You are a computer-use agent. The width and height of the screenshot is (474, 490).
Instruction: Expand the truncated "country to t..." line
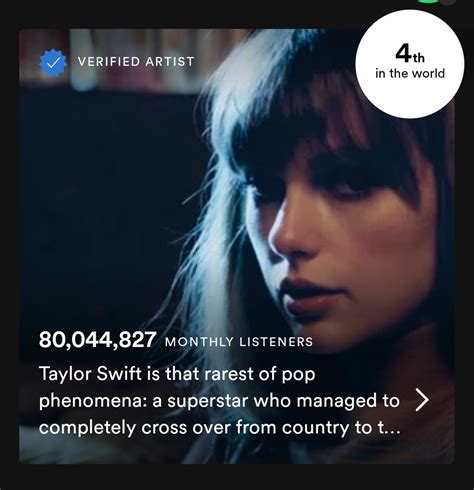[219, 427]
